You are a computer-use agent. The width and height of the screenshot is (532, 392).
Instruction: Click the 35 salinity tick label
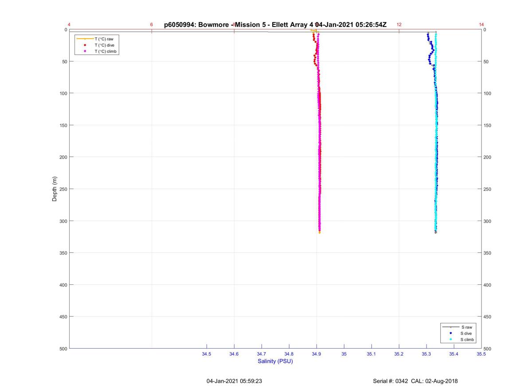point(344,354)
